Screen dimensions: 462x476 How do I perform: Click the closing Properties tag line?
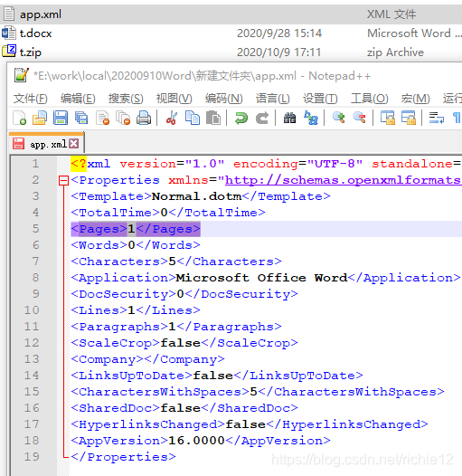coord(123,457)
